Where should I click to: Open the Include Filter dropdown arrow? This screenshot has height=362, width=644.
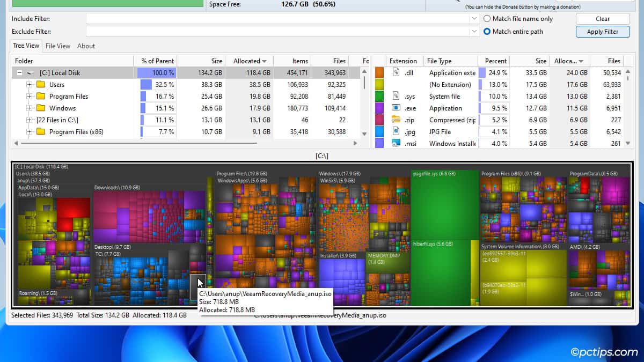pyautogui.click(x=474, y=18)
